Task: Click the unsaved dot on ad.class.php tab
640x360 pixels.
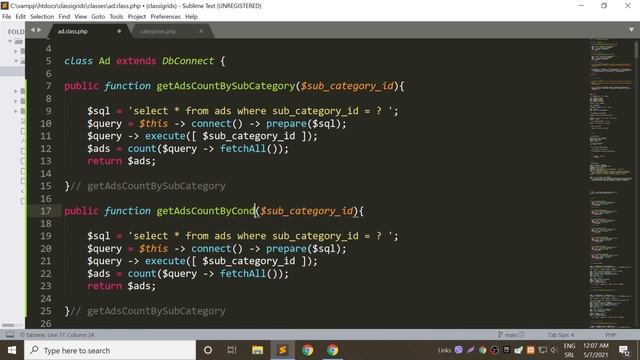Action: pyautogui.click(x=119, y=31)
